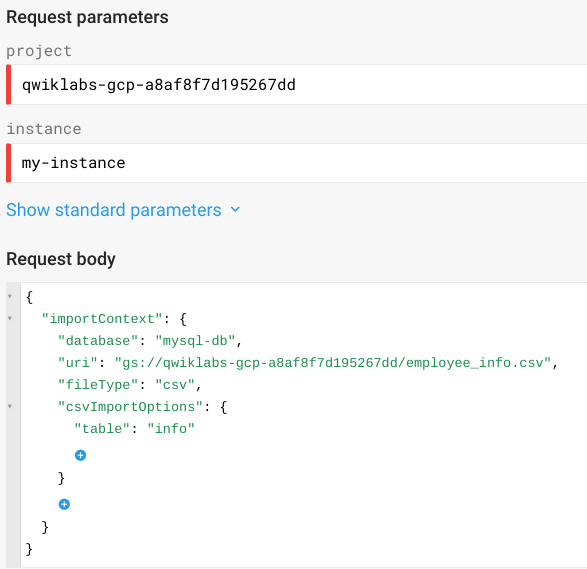The width and height of the screenshot is (587, 569).
Task: Select the "fileType" key in the editor
Action: 98,385
